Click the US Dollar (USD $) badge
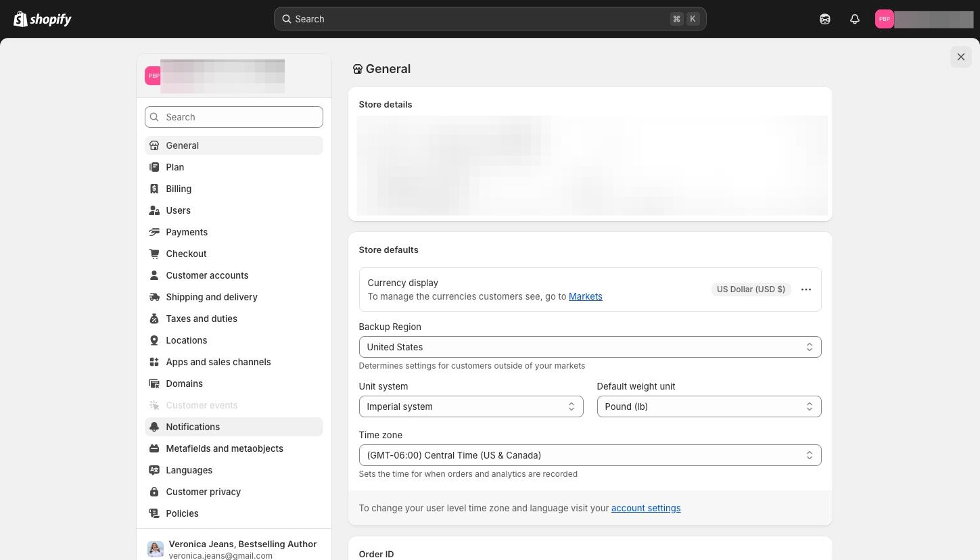The height and width of the screenshot is (560, 980). [x=751, y=289]
